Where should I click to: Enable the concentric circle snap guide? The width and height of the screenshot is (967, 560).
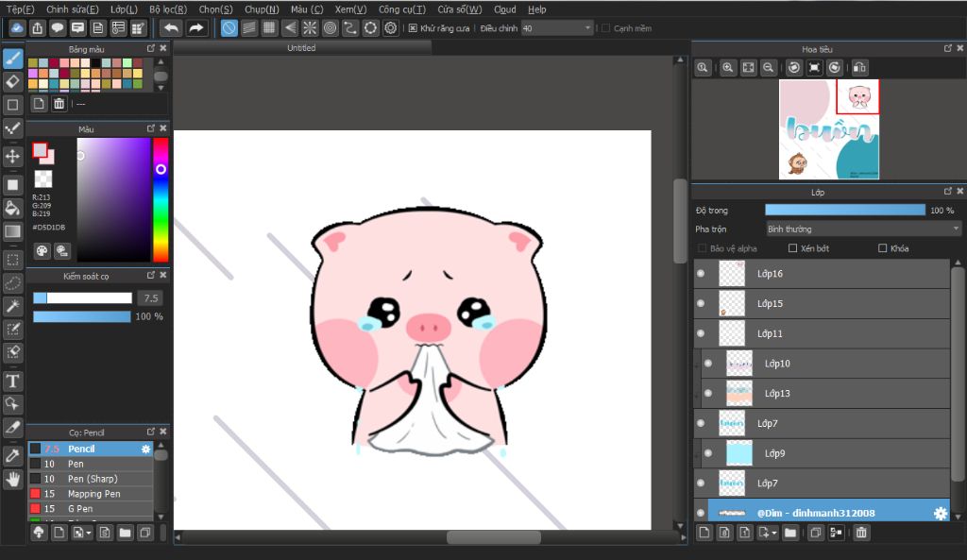(x=330, y=27)
